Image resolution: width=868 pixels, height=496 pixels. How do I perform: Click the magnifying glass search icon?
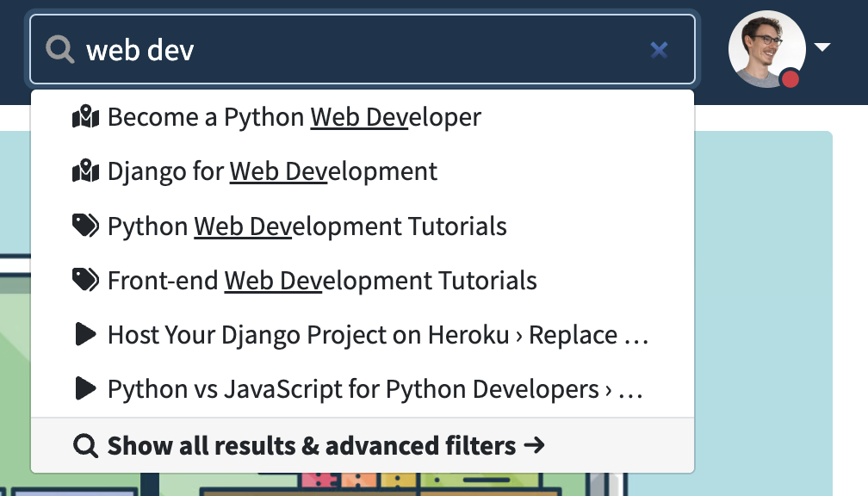59,49
